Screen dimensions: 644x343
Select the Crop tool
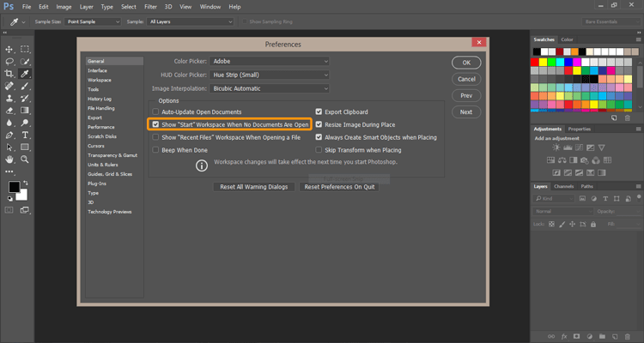click(x=9, y=74)
